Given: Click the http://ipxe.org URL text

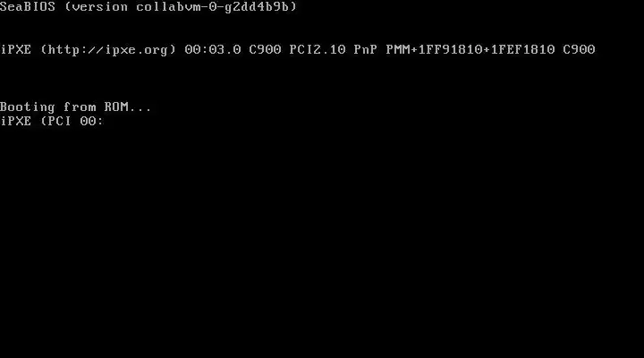Looking at the screenshot, I should 108,50.
